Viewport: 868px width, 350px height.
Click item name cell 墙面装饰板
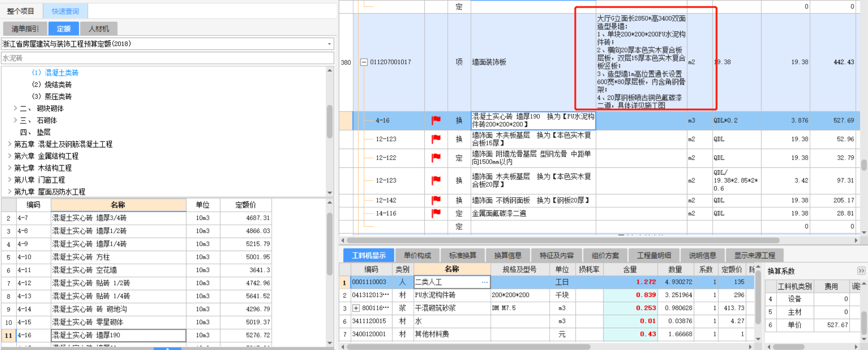click(x=533, y=62)
